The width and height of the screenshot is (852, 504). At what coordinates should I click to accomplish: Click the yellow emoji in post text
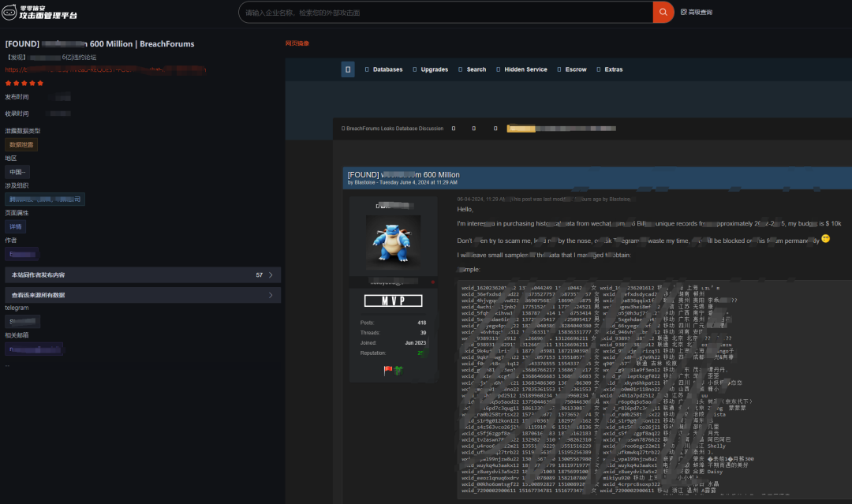825,238
